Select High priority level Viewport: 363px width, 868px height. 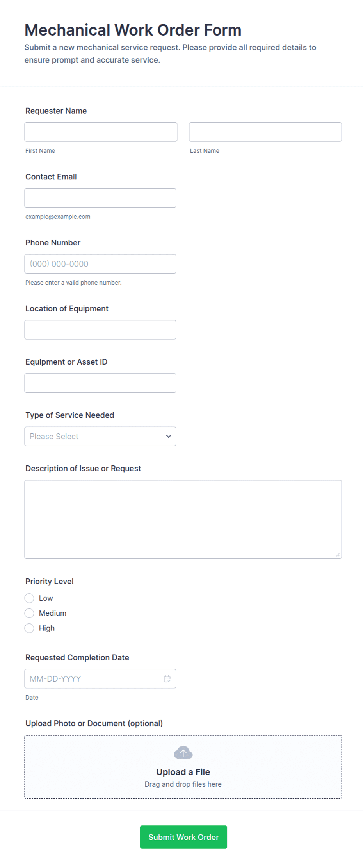point(29,628)
